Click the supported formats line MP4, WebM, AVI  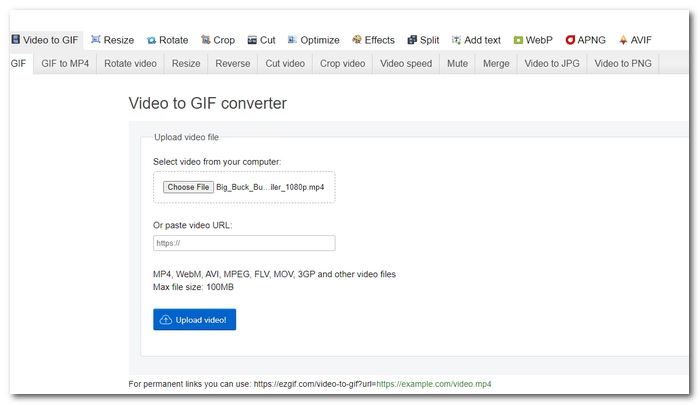click(275, 274)
